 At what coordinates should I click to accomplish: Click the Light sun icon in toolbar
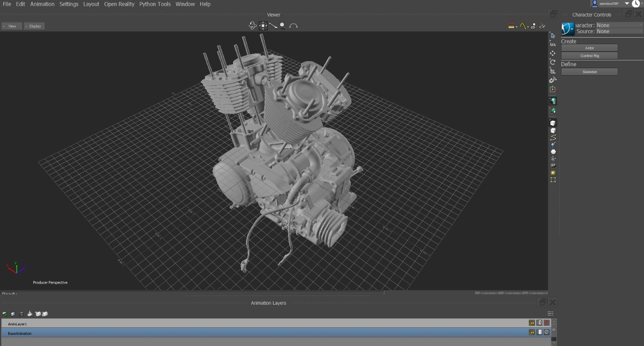click(553, 173)
